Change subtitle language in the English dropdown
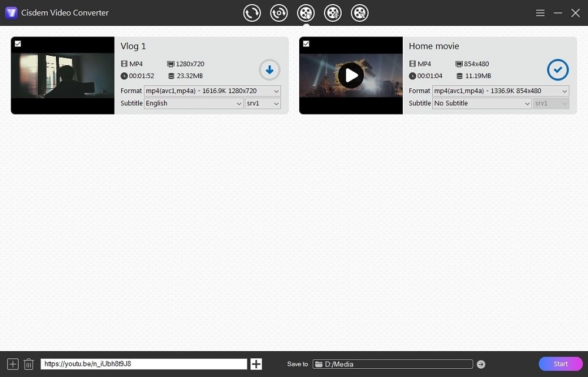 (193, 104)
